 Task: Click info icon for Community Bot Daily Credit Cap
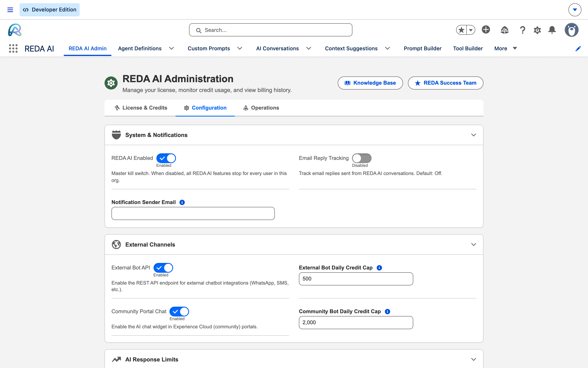pyautogui.click(x=388, y=312)
